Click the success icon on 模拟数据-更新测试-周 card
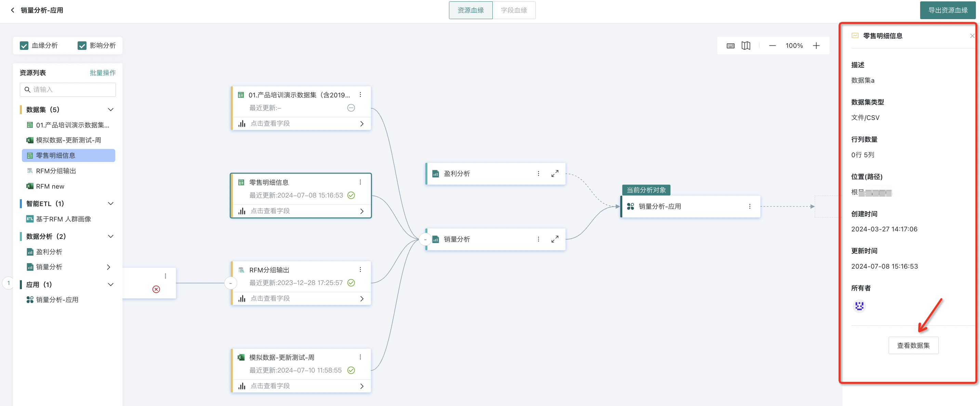This screenshot has width=980, height=406. click(351, 370)
